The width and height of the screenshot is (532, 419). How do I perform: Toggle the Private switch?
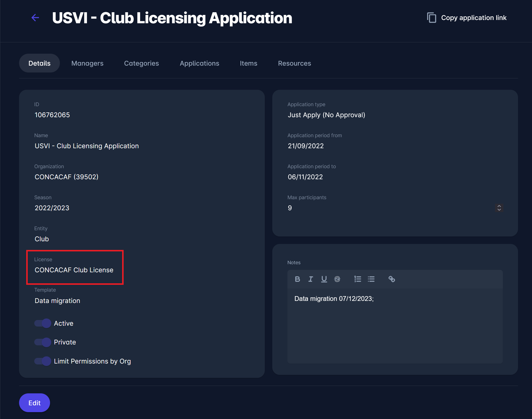click(x=43, y=342)
